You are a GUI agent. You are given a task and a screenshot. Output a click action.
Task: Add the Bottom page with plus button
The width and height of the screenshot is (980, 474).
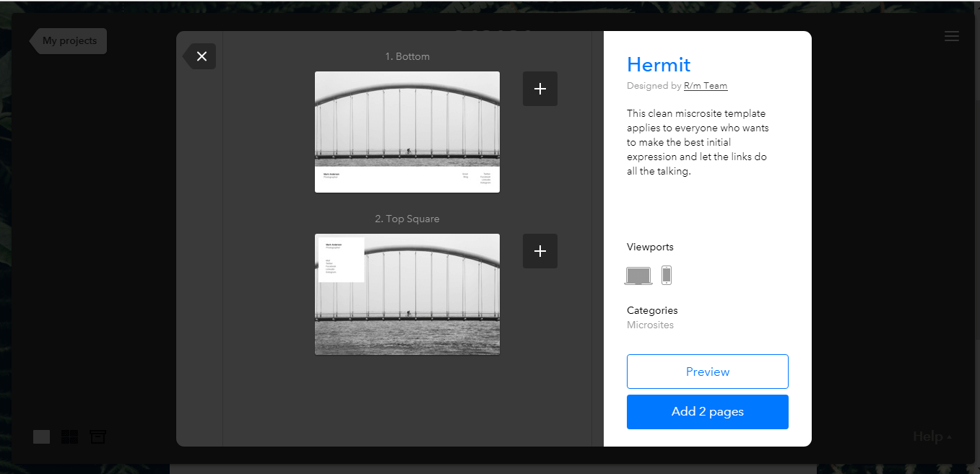[539, 89]
